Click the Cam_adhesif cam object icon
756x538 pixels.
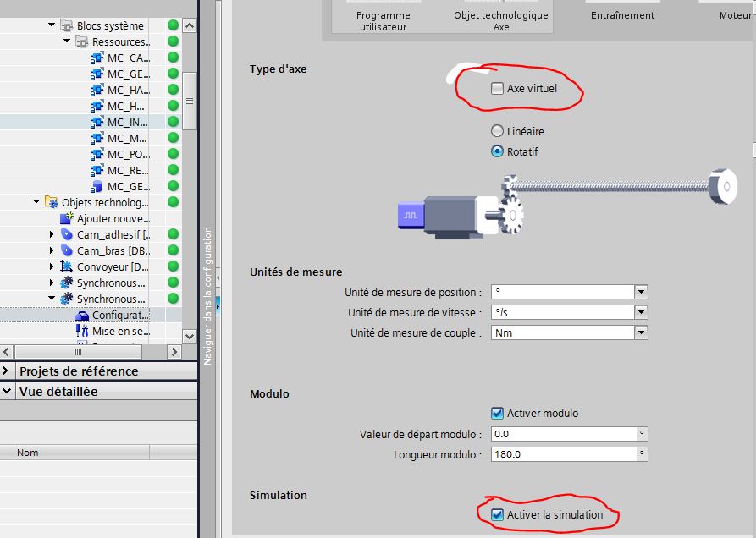click(x=67, y=234)
